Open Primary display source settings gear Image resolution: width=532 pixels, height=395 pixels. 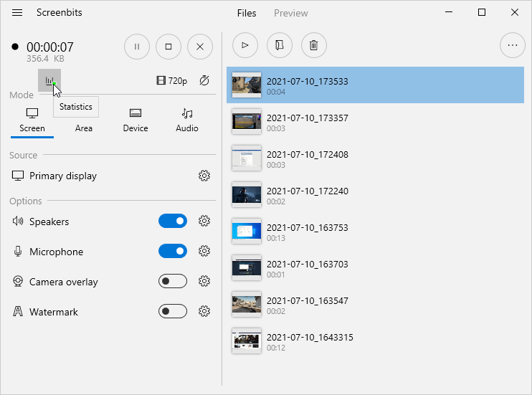click(204, 176)
